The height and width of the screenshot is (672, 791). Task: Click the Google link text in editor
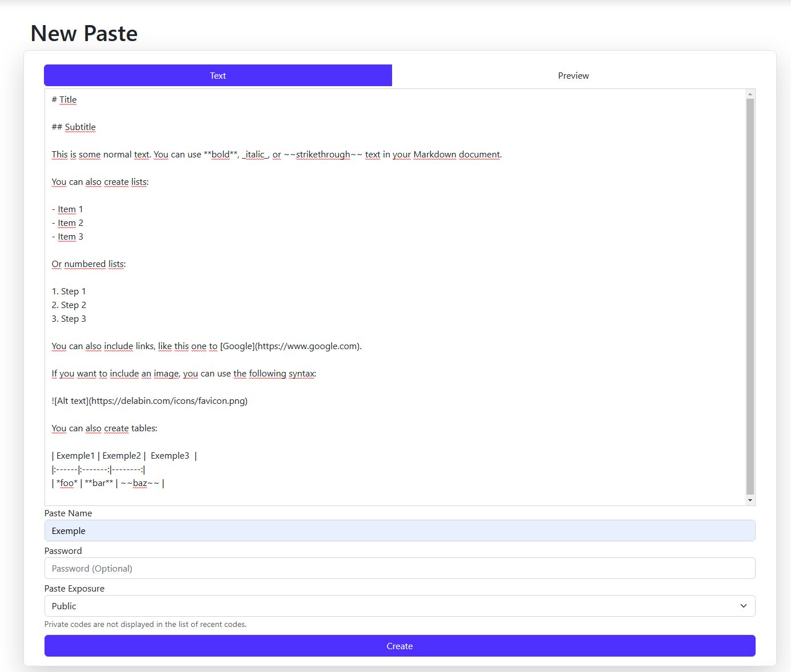[x=238, y=346]
